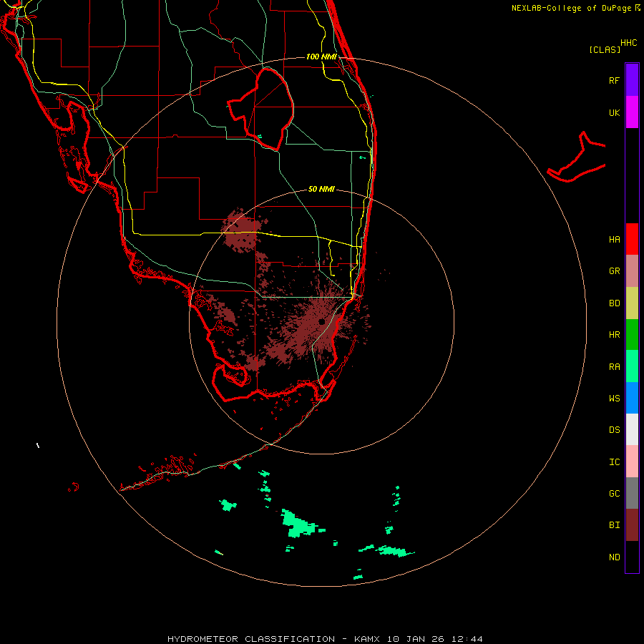This screenshot has width=644, height=644.
Task: Click the HA legend label
Action: (614, 240)
